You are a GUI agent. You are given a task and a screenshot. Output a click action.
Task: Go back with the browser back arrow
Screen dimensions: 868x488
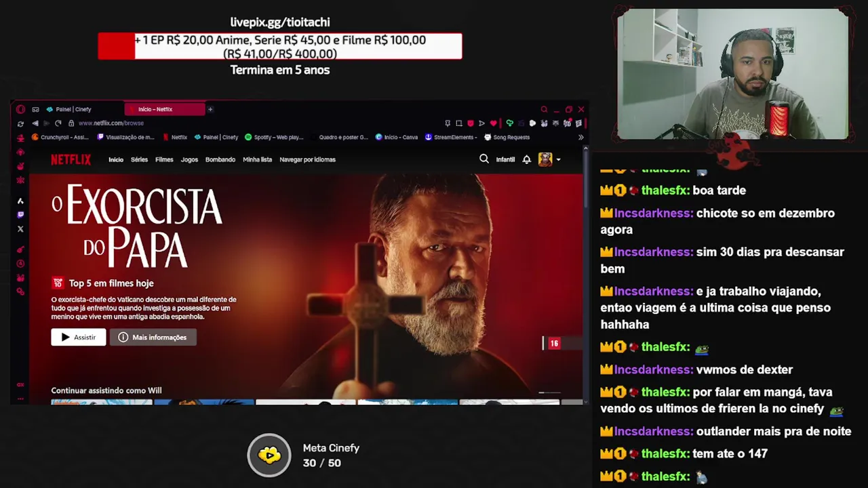pos(35,123)
